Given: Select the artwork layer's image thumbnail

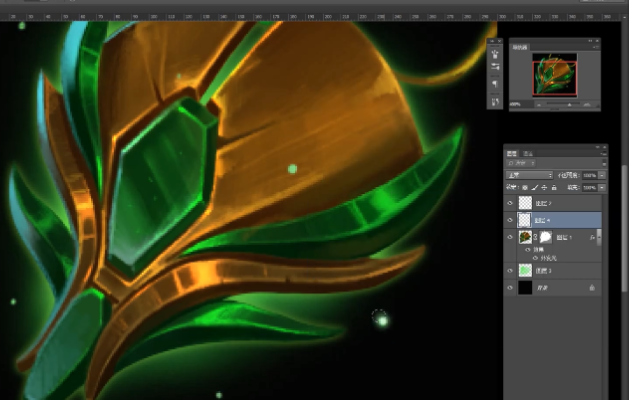Looking at the screenshot, I should point(525,237).
